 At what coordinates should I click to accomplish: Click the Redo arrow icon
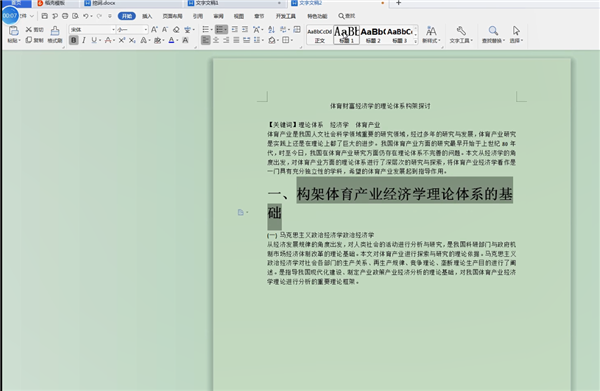click(x=99, y=16)
